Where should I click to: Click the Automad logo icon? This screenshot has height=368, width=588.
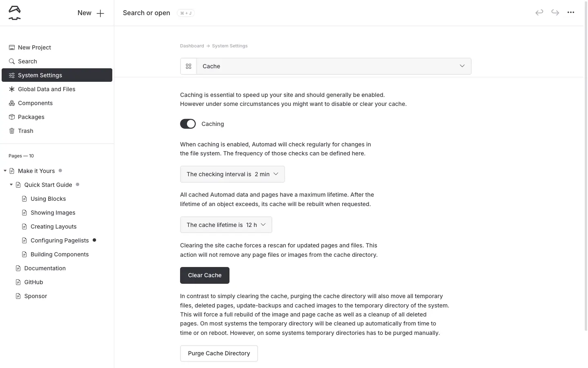pos(15,13)
